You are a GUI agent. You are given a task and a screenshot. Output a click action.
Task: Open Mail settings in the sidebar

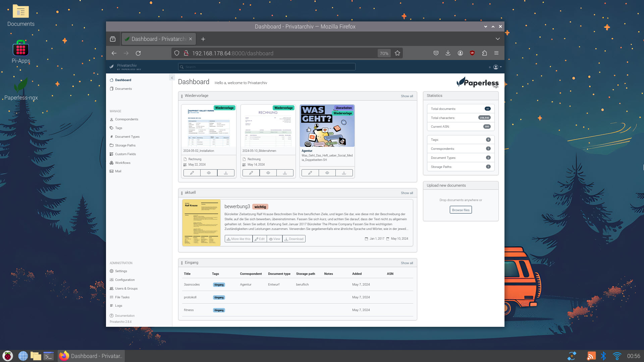click(x=118, y=171)
